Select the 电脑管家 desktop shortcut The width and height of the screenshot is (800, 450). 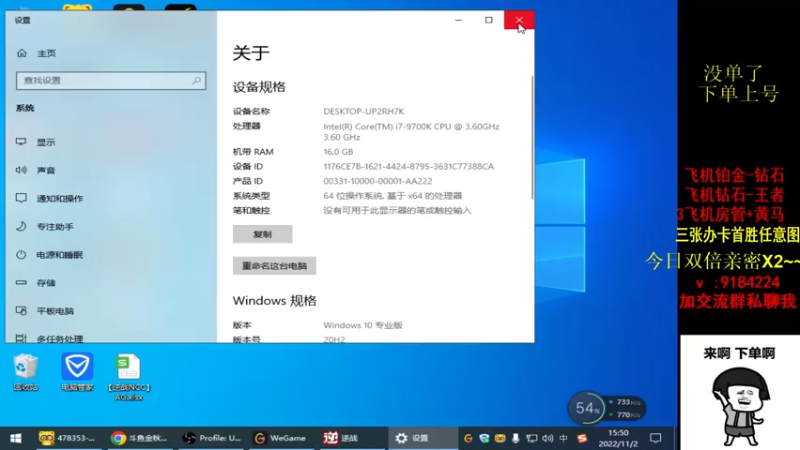click(77, 372)
